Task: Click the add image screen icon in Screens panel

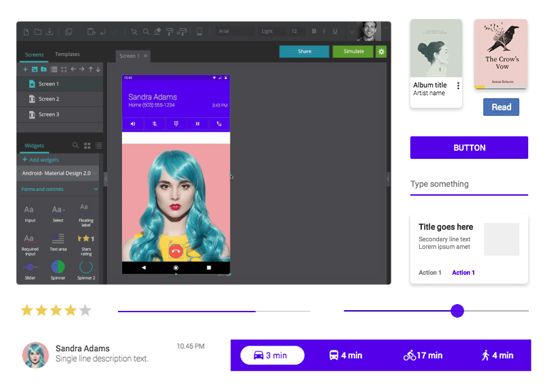Action: click(x=35, y=70)
